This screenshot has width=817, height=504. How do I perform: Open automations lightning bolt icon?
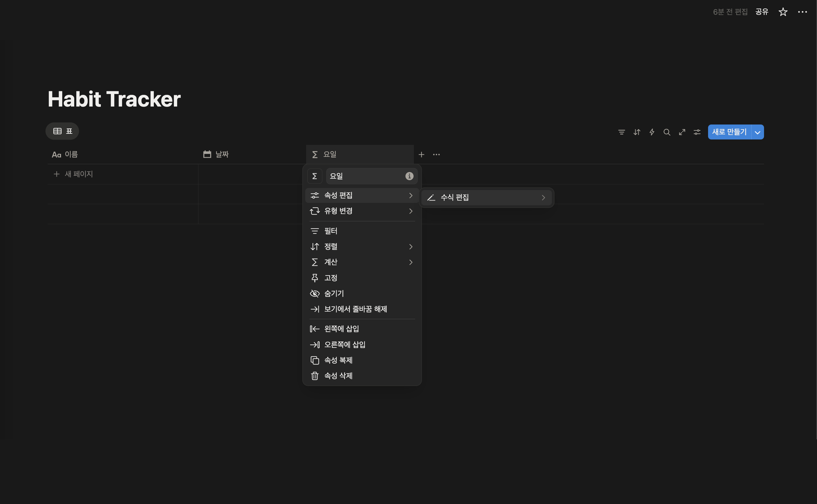(x=652, y=132)
